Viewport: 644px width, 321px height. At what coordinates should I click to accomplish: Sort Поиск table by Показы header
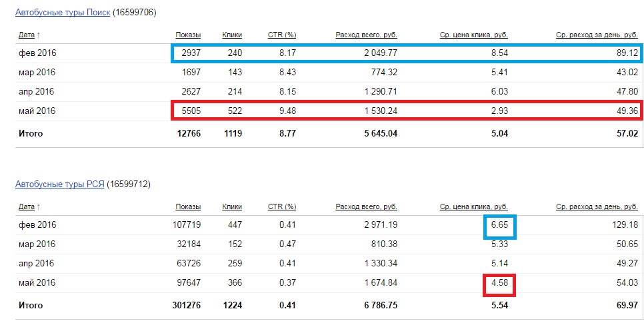click(188, 35)
